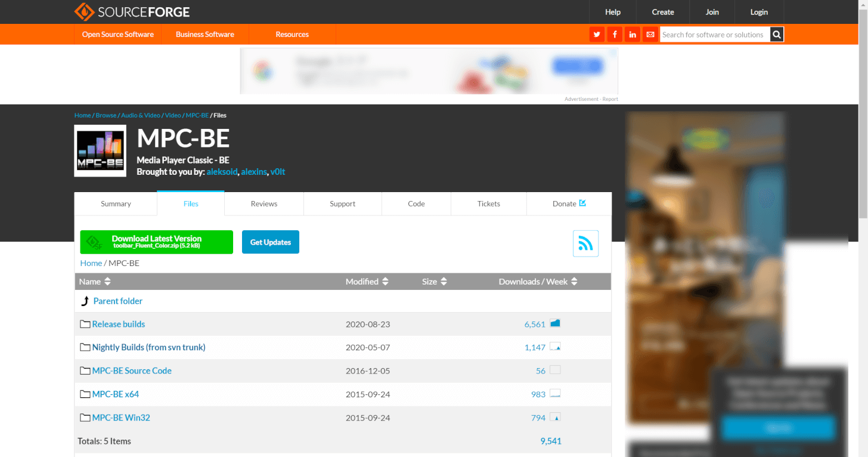Click Home in the files path

click(x=91, y=263)
